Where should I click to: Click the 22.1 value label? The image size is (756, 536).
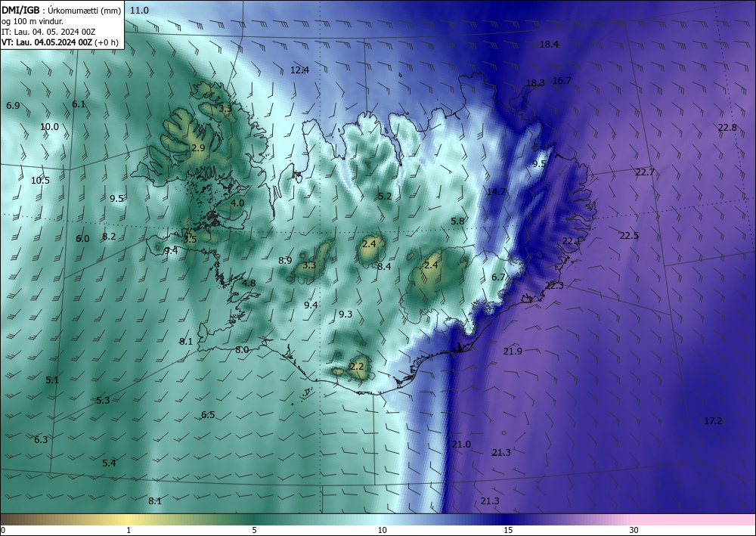tap(572, 240)
